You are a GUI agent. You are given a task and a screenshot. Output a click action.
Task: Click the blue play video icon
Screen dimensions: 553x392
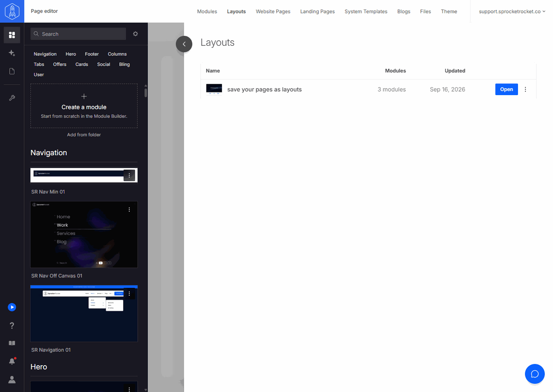[x=12, y=307]
